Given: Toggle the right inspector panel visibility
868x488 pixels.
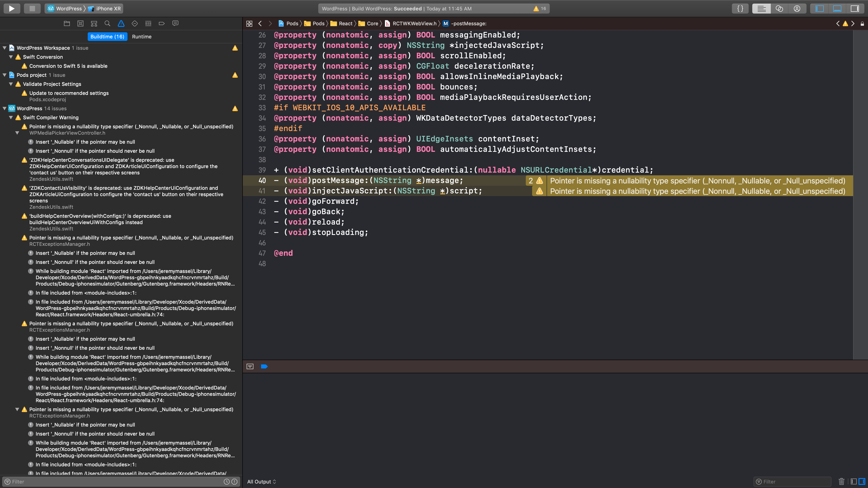Looking at the screenshot, I should click(855, 8).
